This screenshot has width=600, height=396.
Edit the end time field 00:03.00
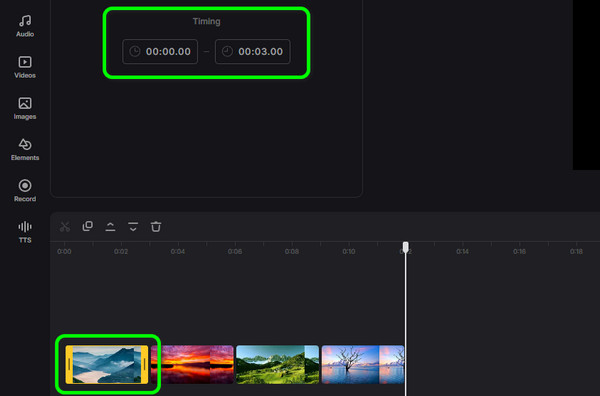coord(253,51)
